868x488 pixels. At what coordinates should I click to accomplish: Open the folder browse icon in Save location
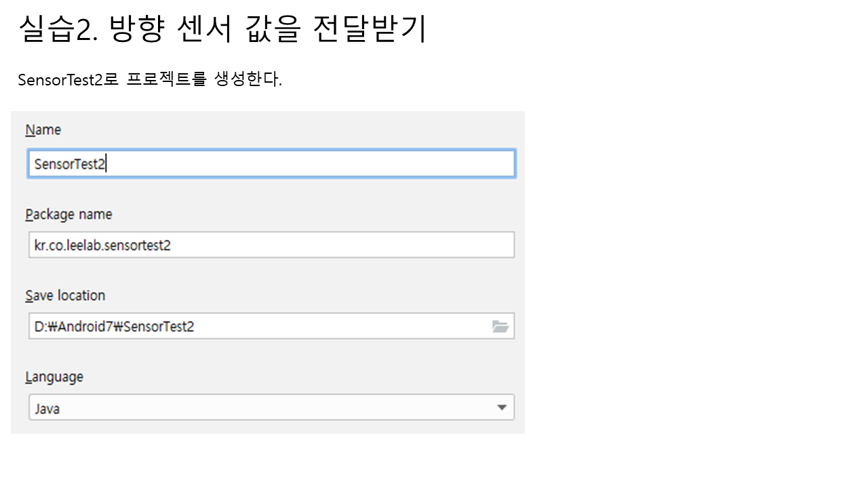tap(500, 327)
